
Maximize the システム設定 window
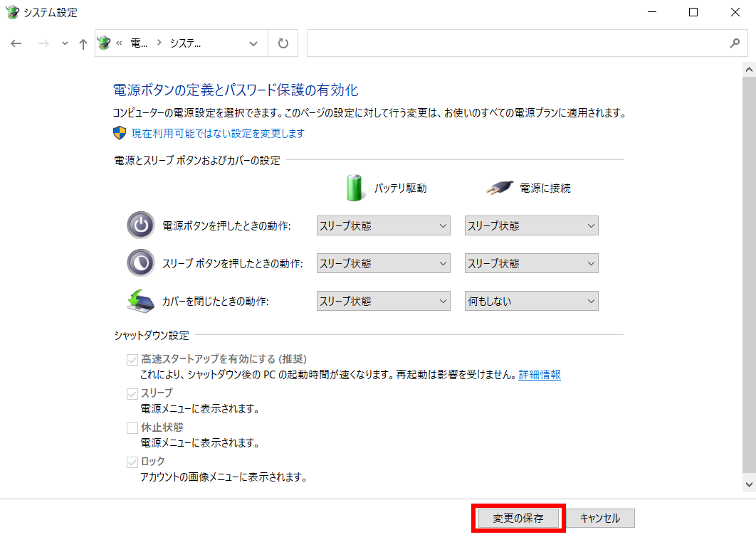pyautogui.click(x=693, y=12)
